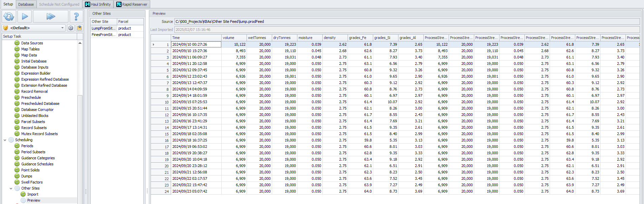The width and height of the screenshot is (644, 204).
Task: Click the single play arrow button
Action: (25, 16)
